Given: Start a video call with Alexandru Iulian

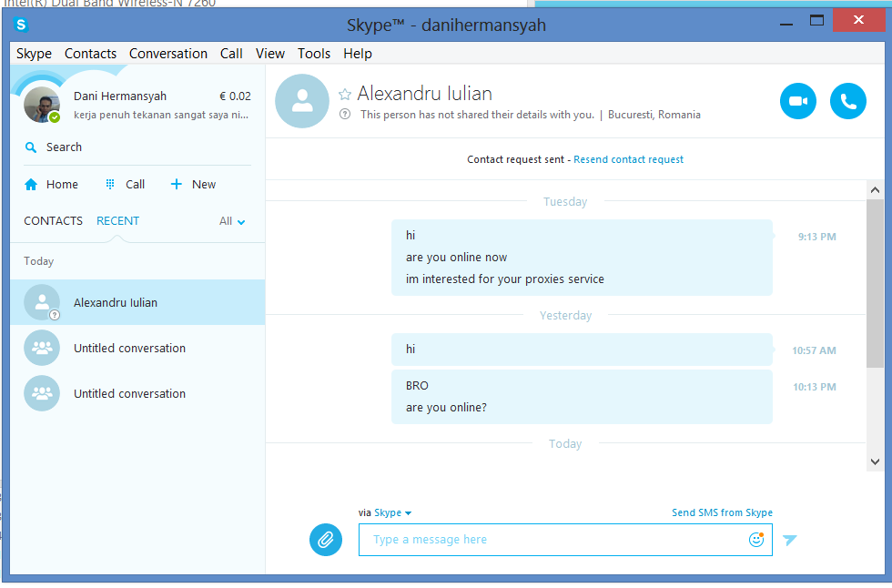Looking at the screenshot, I should [x=797, y=101].
